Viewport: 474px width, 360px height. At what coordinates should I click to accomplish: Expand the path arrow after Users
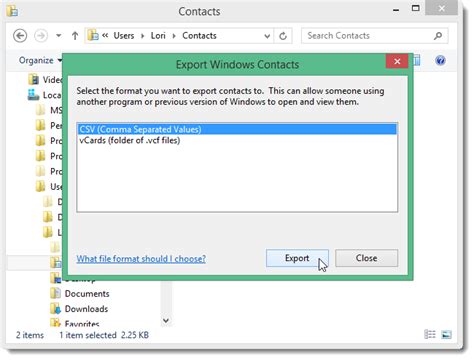(143, 36)
